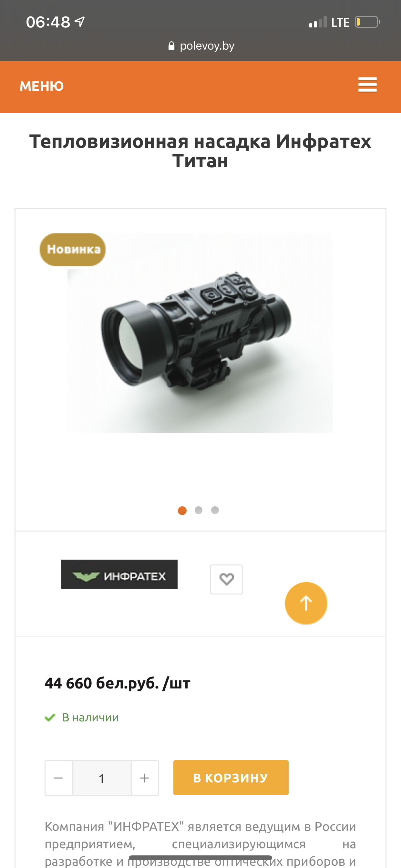The image size is (401, 868).
Task: Tap the lock icon beside polevoy.by
Action: point(171,46)
